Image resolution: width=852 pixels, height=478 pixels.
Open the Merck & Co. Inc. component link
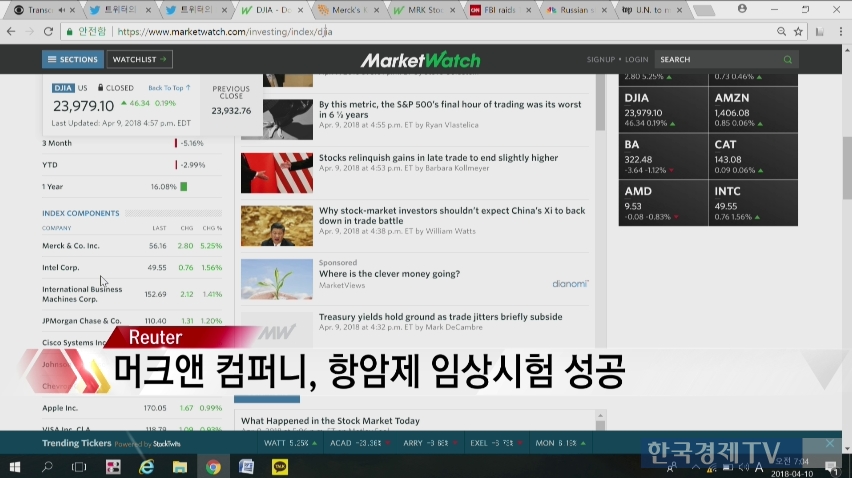tap(71, 246)
